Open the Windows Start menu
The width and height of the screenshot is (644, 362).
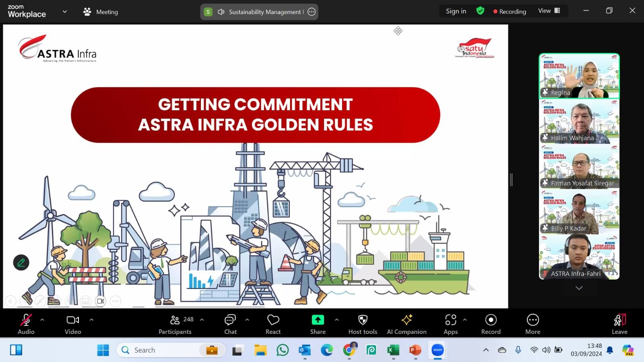pyautogui.click(x=103, y=350)
